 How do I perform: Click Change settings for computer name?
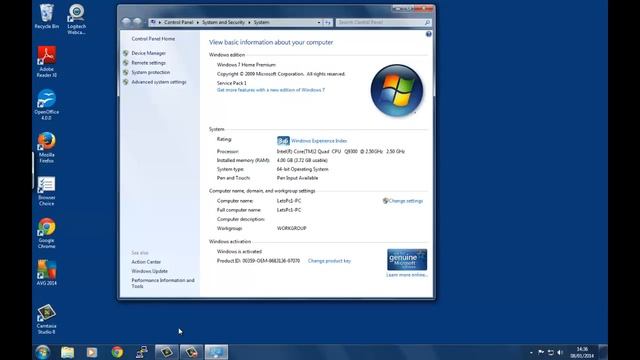[406, 201]
